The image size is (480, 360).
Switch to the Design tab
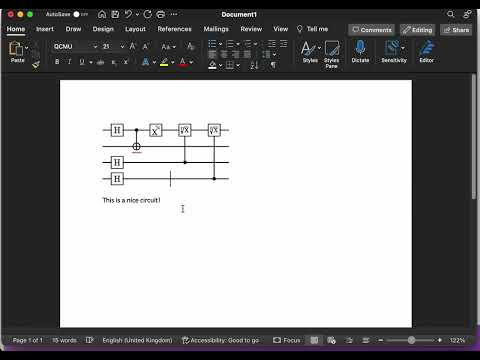point(103,29)
